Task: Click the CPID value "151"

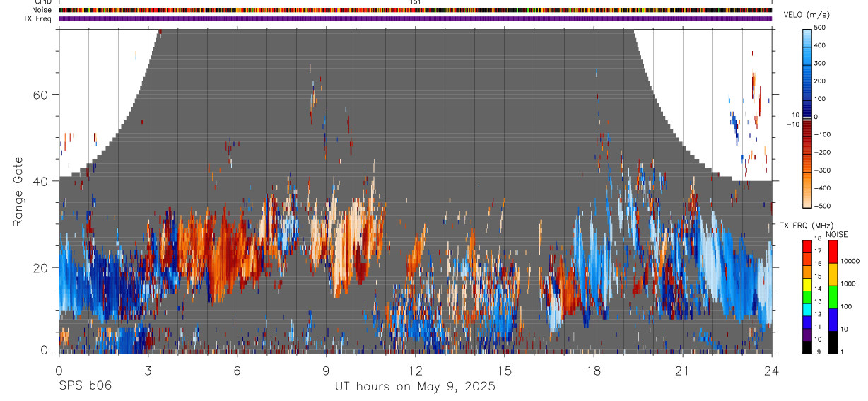Action: (x=416, y=3)
